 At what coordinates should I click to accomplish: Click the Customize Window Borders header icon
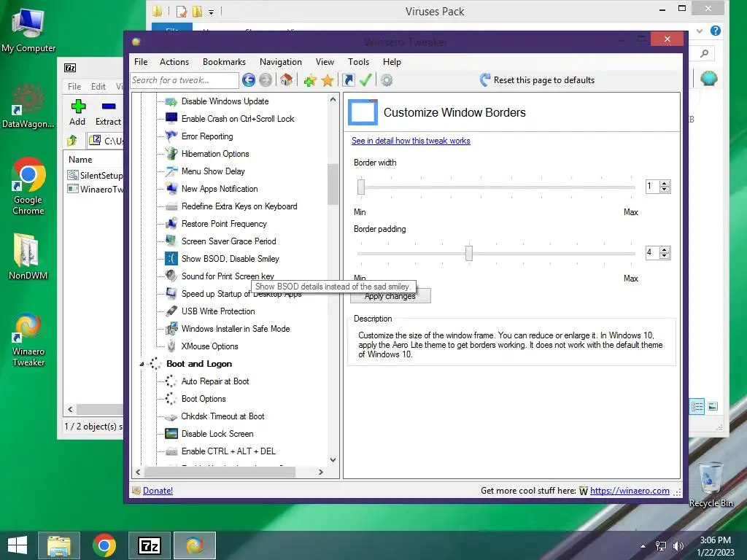(363, 112)
